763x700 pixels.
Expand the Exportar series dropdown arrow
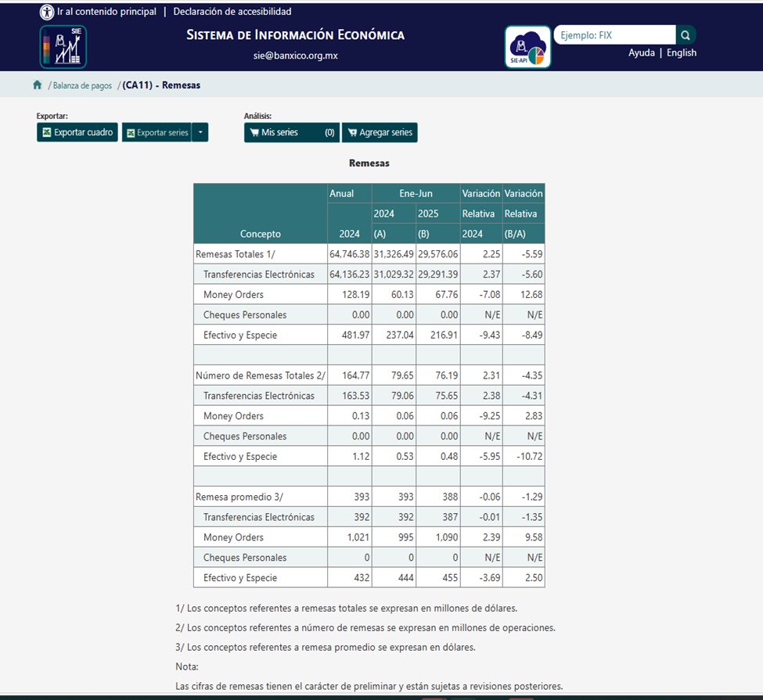coord(200,133)
